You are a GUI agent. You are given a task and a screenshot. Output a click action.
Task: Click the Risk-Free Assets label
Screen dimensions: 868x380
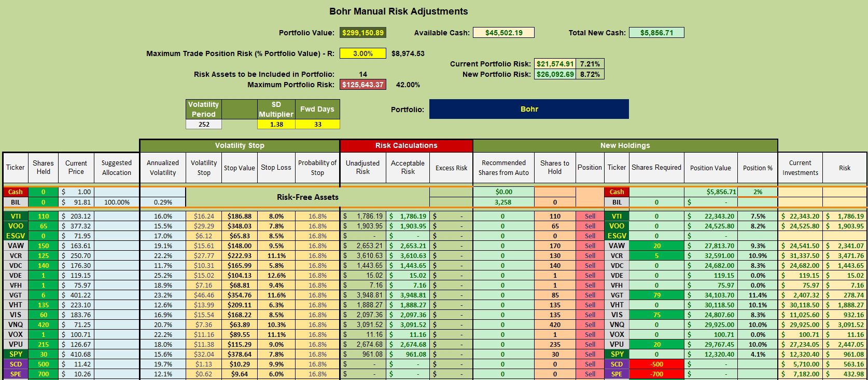pos(307,197)
